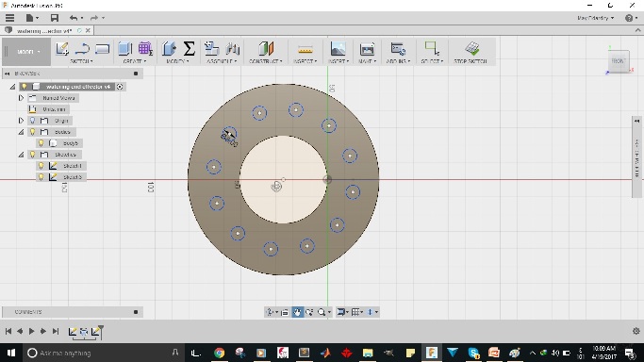Click the Stop Sketch icon
The height and width of the screenshot is (362, 644).
pos(471,48)
